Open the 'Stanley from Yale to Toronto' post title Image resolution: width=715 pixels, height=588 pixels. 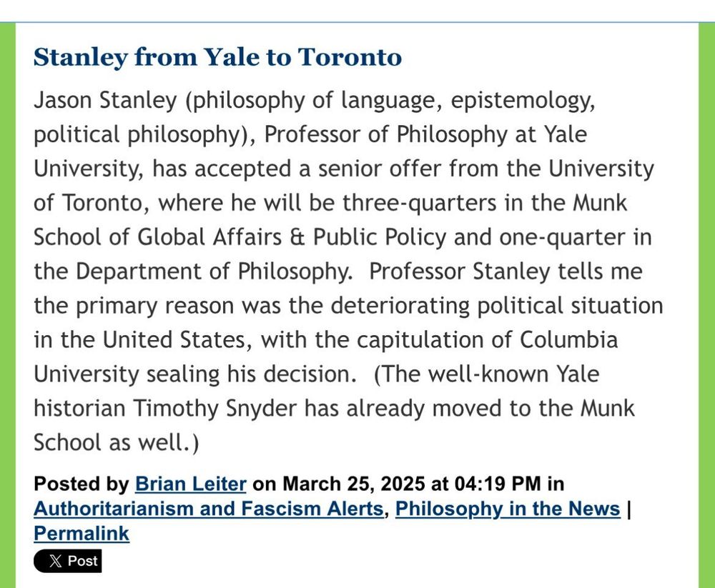217,57
